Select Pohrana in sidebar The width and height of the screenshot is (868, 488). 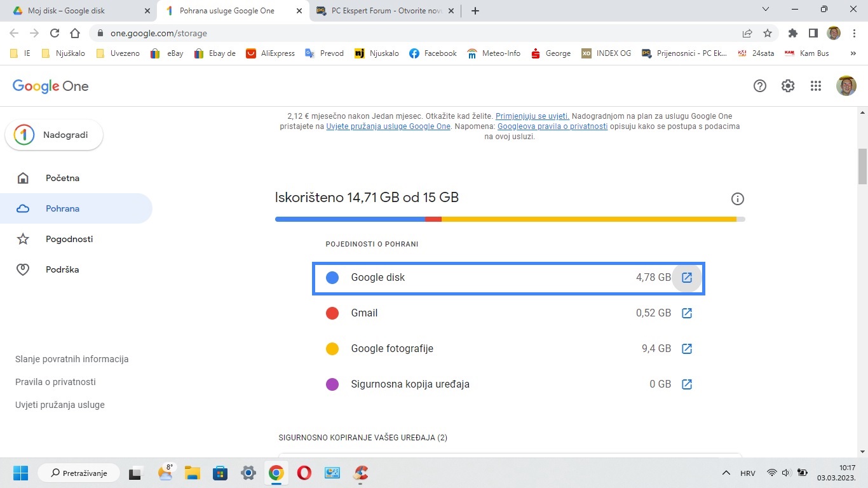pyautogui.click(x=76, y=209)
